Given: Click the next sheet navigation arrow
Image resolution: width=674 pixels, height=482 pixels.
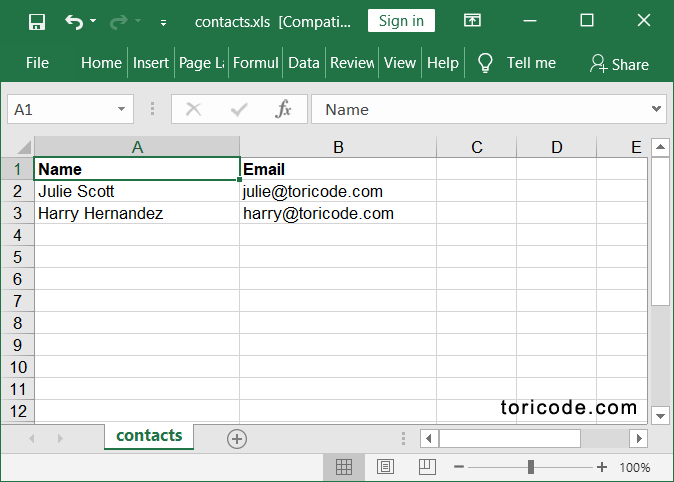Looking at the screenshot, I should tap(60, 438).
